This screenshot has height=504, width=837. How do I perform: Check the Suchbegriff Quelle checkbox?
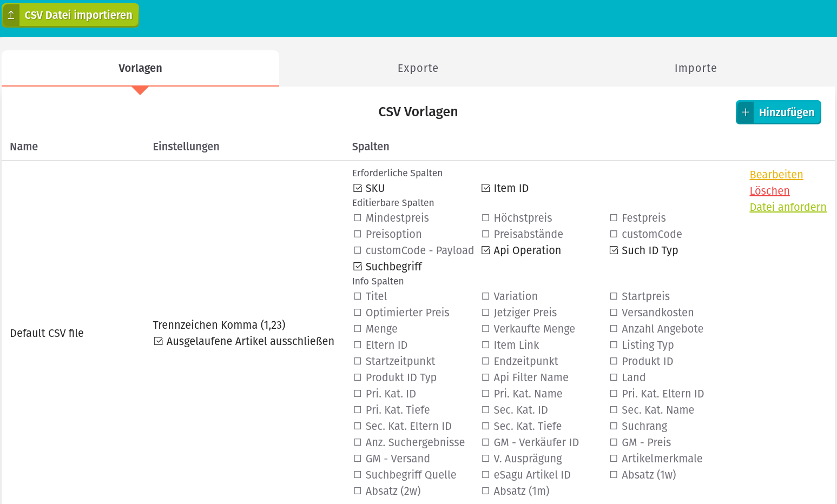point(358,475)
